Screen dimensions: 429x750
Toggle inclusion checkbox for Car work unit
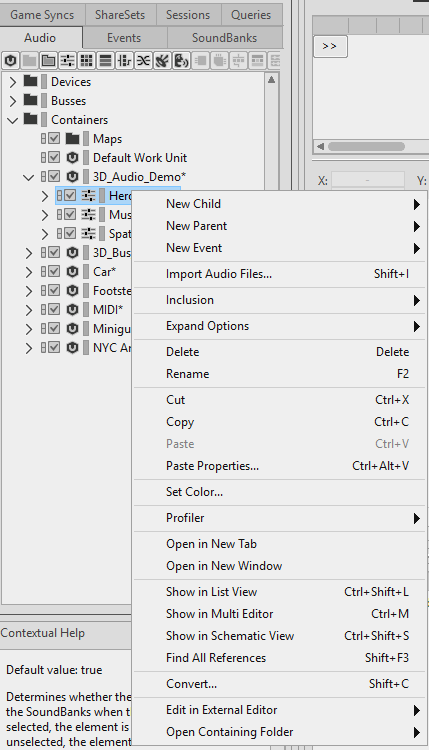54,272
